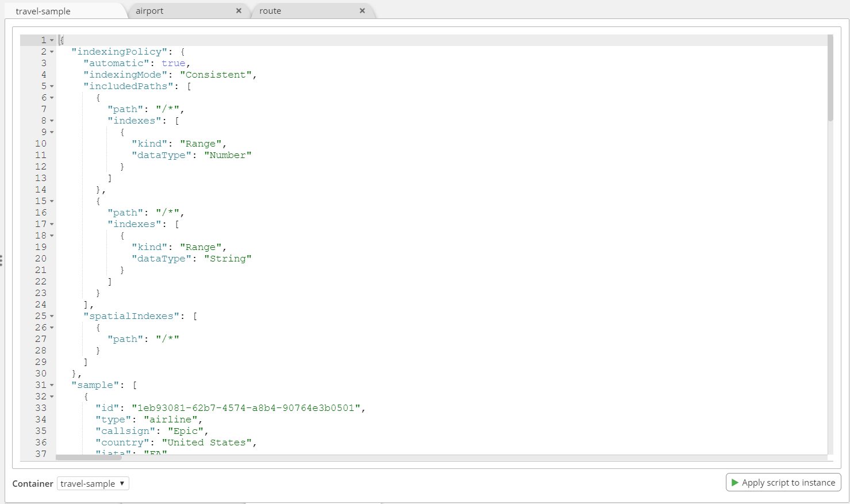The image size is (850, 504).
Task: Collapse the object starting on line 32
Action: tap(53, 397)
